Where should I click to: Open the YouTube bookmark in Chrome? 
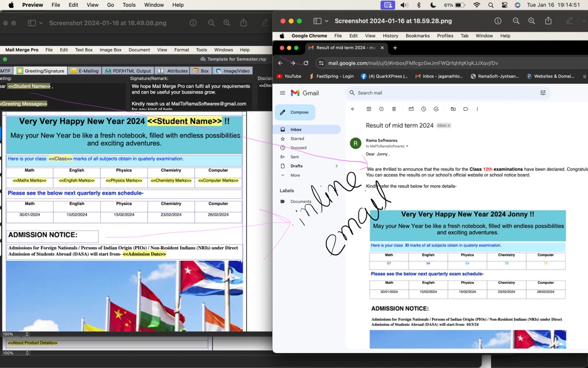tap(288, 76)
